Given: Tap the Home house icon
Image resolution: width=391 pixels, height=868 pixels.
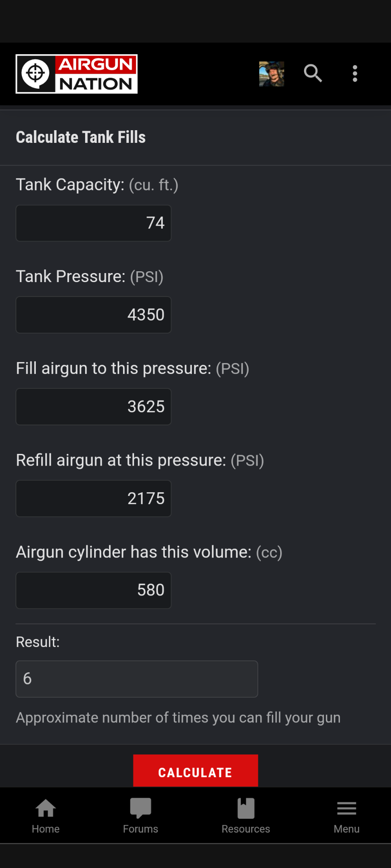Looking at the screenshot, I should pos(46,808).
